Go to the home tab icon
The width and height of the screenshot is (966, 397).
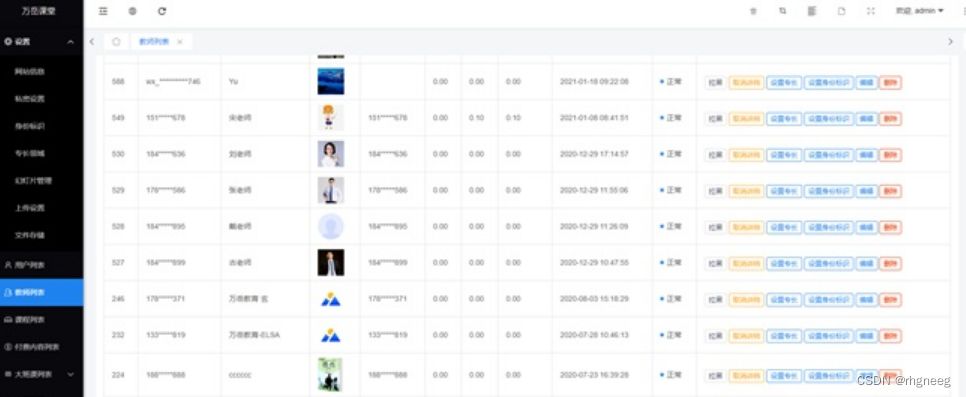point(116,42)
